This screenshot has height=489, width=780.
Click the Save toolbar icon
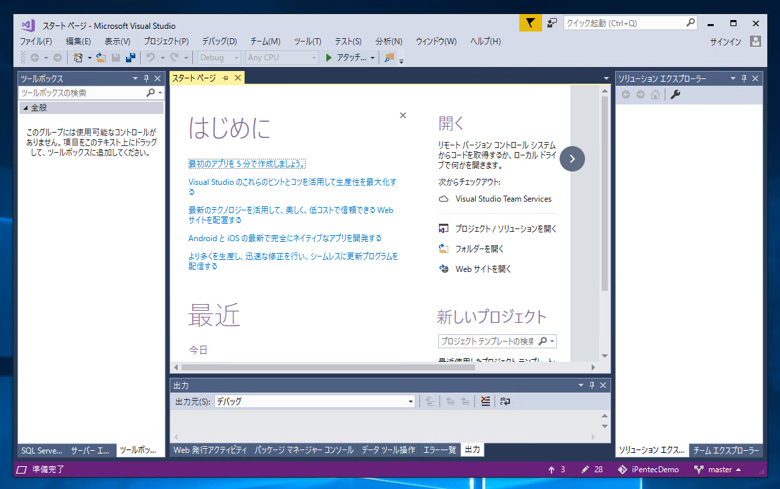116,58
